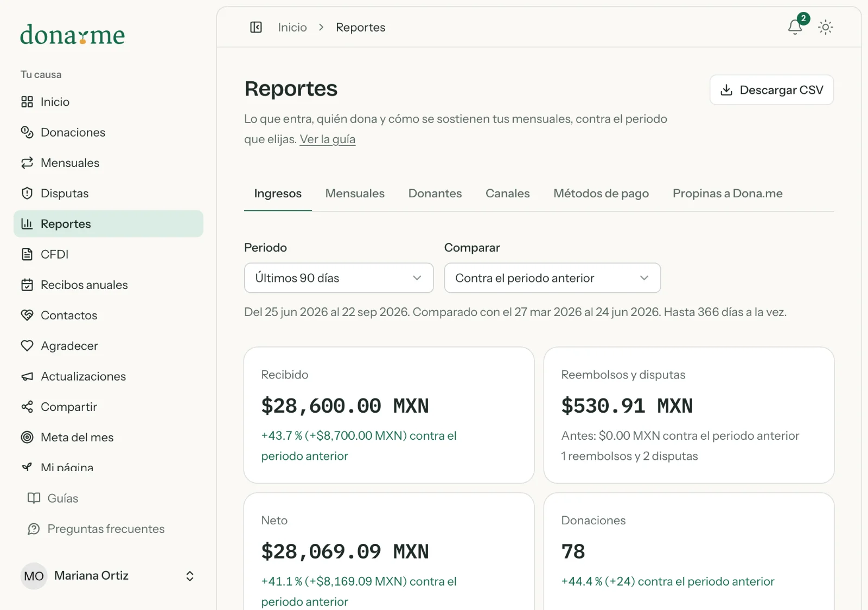Click the Disputas shield icon
This screenshot has height=610, width=868.
point(27,193)
